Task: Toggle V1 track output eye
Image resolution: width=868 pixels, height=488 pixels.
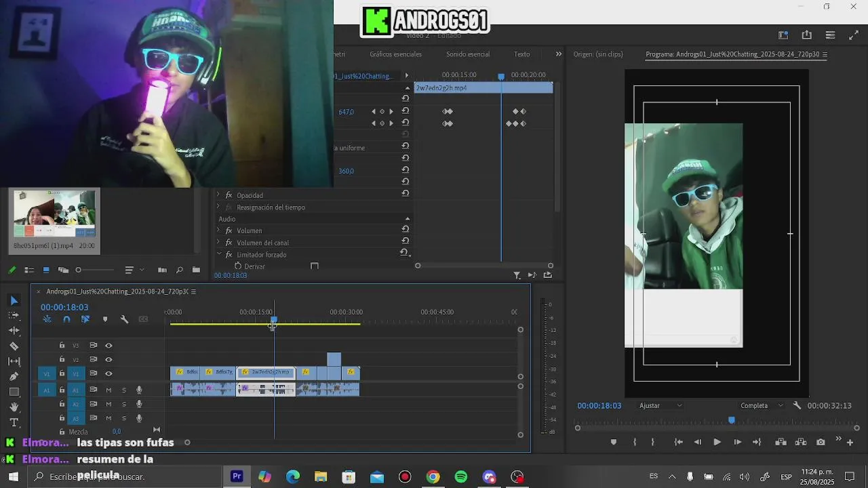Action: click(x=108, y=373)
